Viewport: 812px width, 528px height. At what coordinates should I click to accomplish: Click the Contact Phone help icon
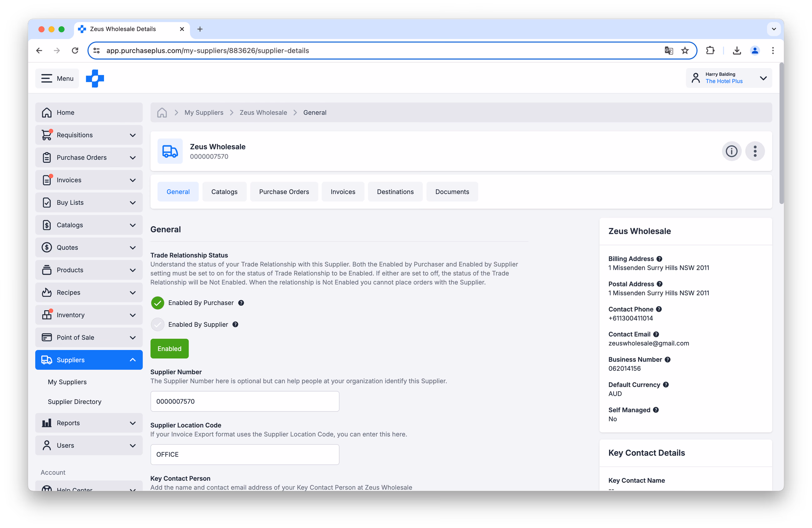click(x=659, y=309)
